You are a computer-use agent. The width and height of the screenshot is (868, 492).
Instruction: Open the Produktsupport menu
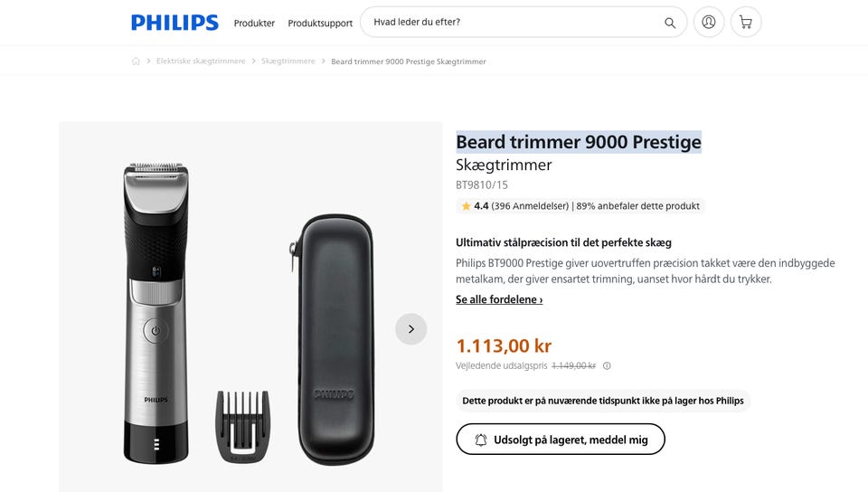(320, 23)
